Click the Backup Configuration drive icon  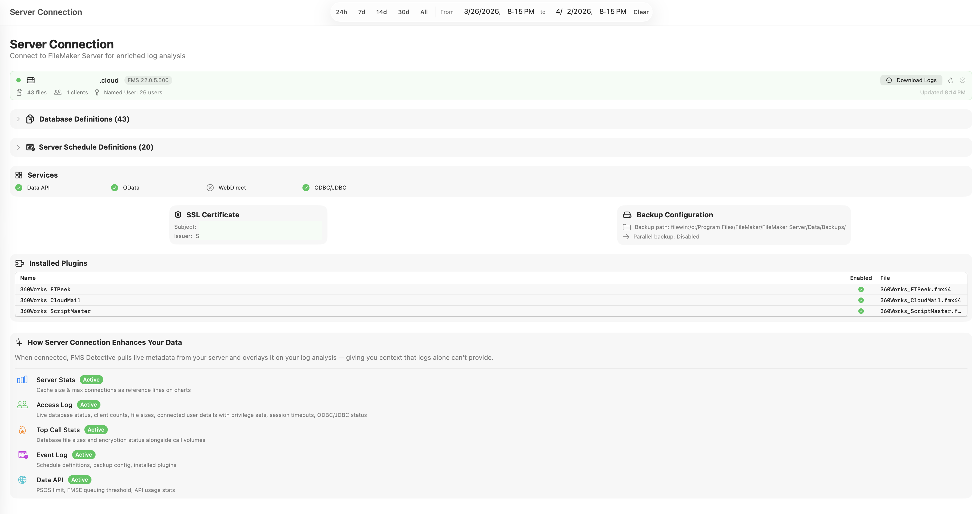627,215
